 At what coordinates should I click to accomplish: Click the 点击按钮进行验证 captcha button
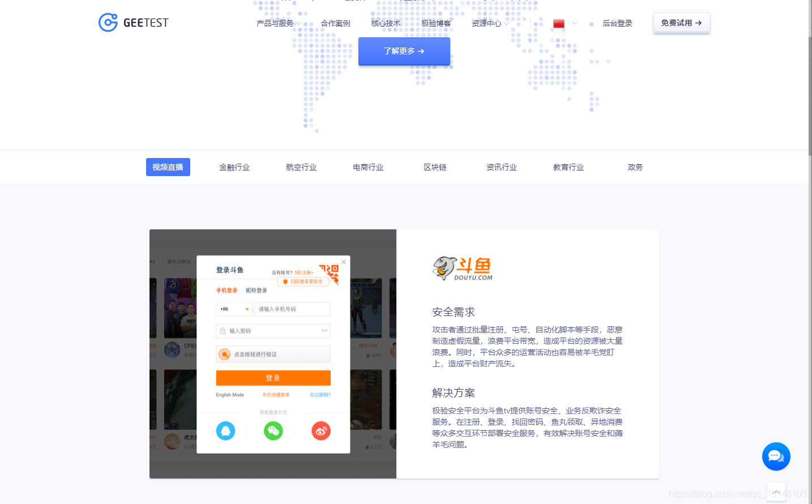[x=273, y=354]
